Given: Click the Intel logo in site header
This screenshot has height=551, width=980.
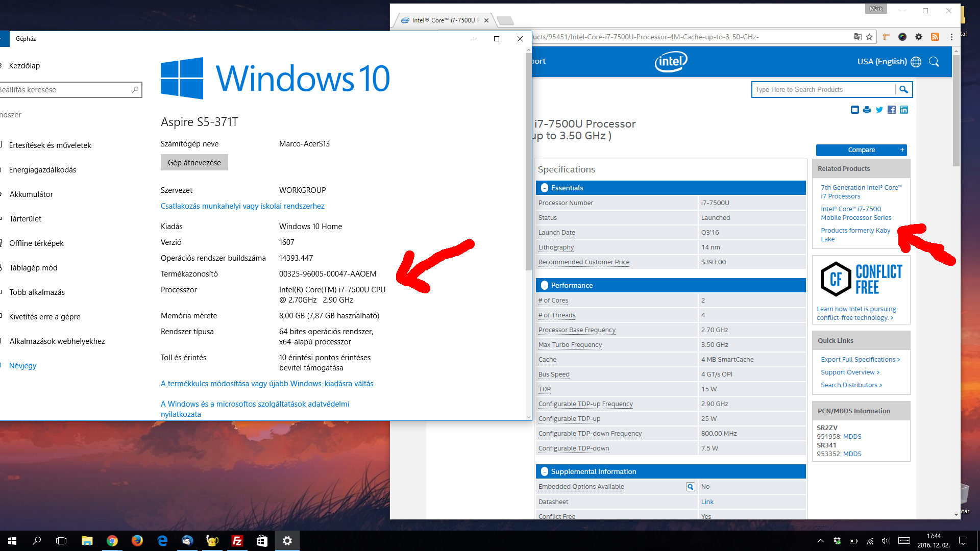Looking at the screenshot, I should 671,62.
